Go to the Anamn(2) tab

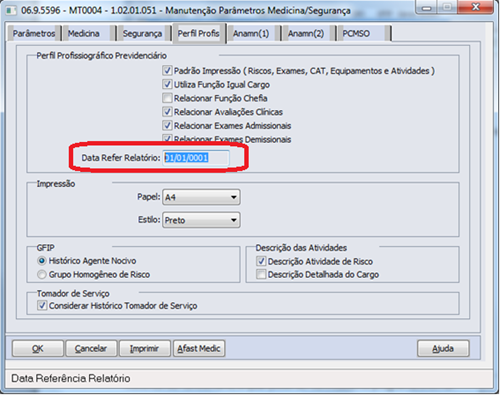[x=308, y=33]
